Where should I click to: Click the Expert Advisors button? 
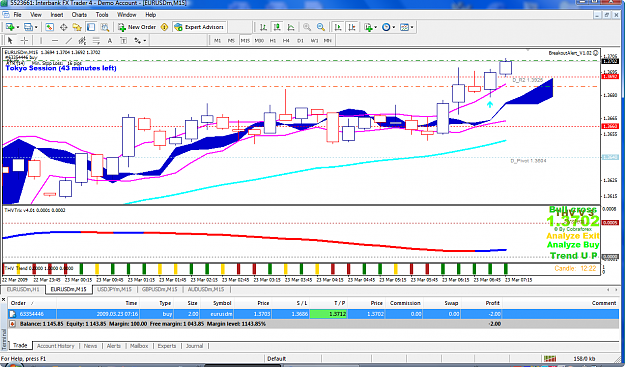(199, 27)
